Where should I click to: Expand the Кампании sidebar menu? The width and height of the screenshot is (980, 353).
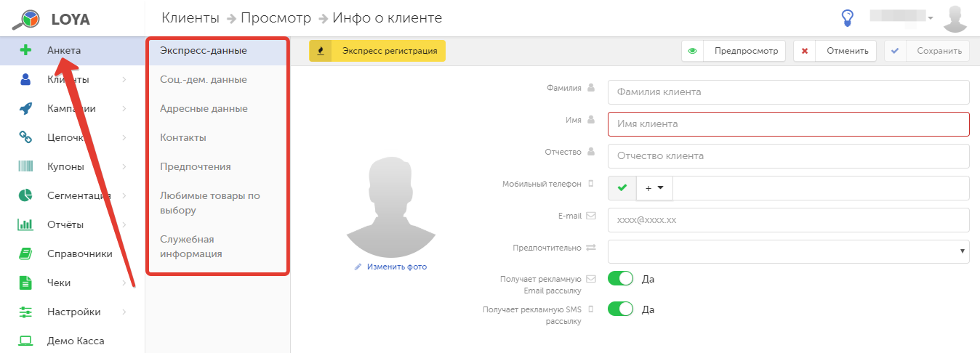[x=72, y=108]
